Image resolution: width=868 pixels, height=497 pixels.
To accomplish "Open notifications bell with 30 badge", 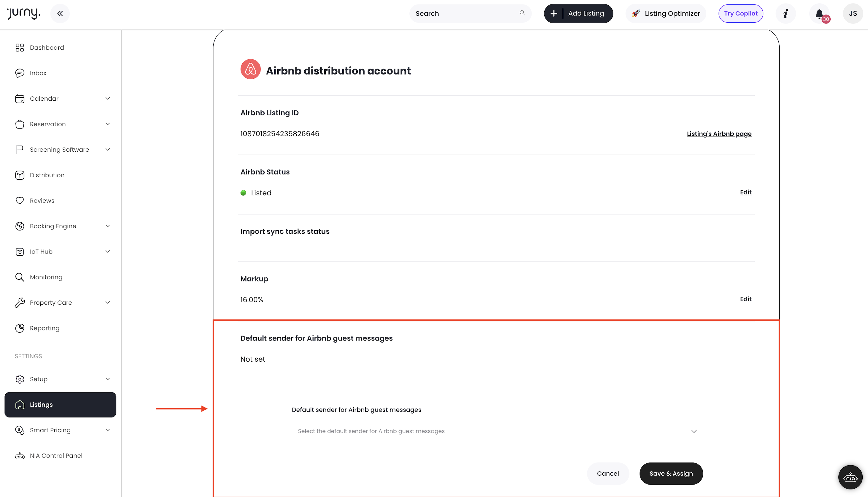I will tap(819, 14).
